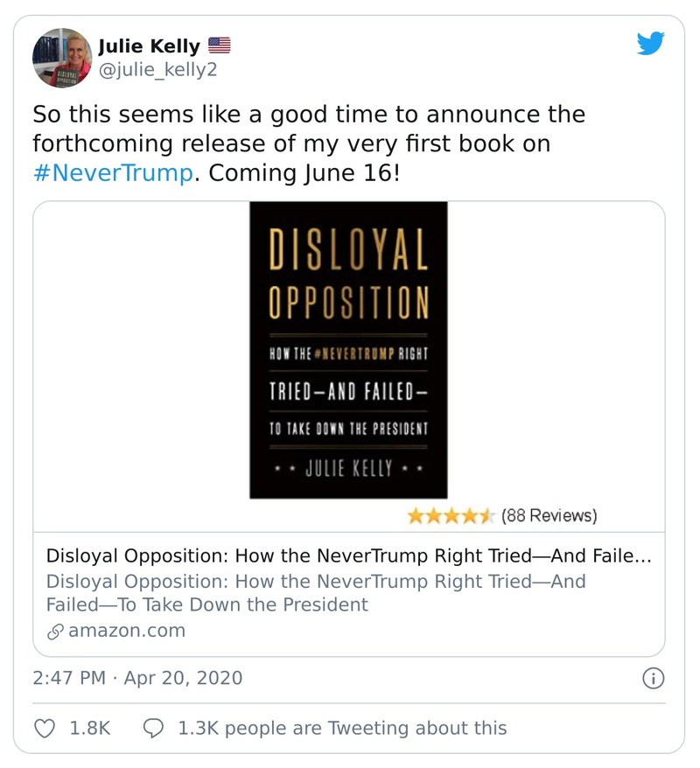View "1.3K people are Tweeting about this"

click(342, 727)
